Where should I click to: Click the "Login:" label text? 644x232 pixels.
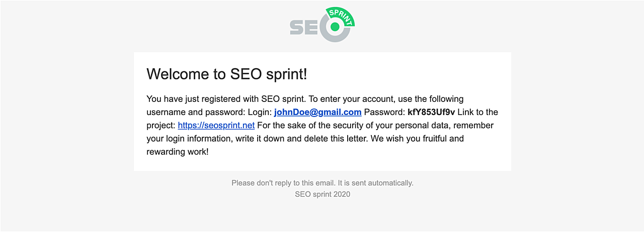(260, 112)
